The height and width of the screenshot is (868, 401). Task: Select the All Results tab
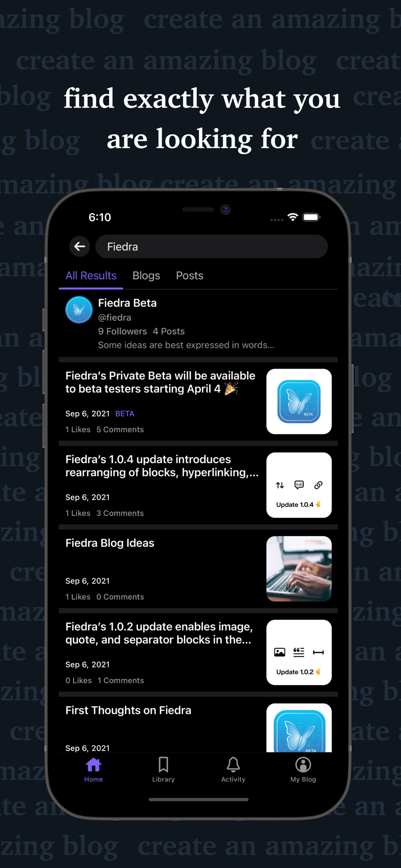(91, 276)
